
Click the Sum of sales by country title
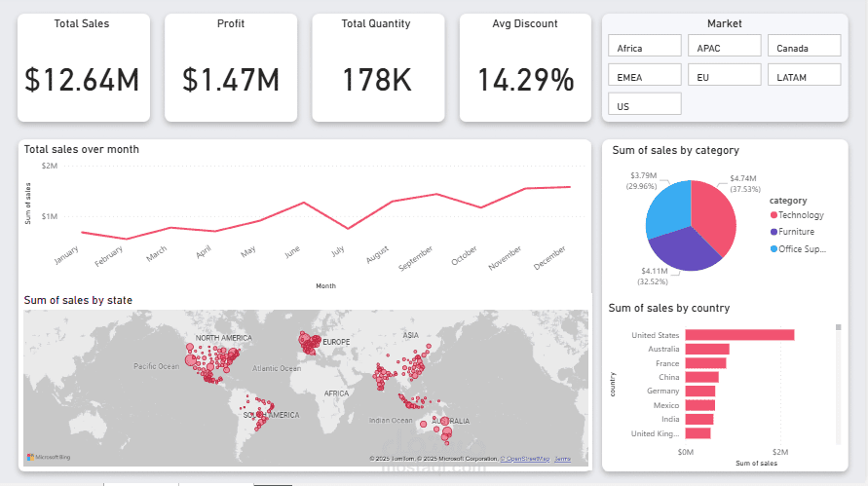668,309
